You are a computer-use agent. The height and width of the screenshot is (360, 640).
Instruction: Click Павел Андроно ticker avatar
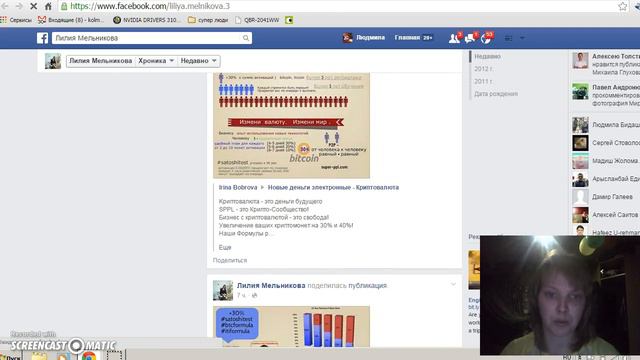coord(580,91)
